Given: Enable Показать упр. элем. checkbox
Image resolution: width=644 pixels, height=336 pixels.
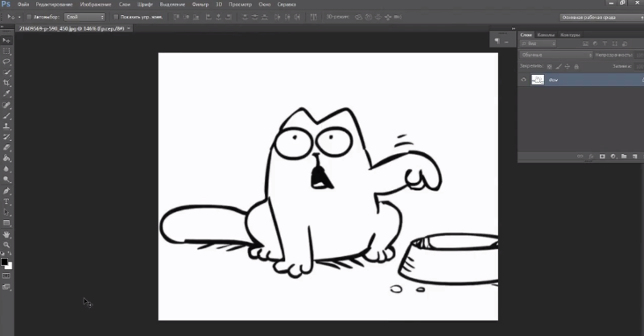Looking at the screenshot, I should pyautogui.click(x=116, y=17).
